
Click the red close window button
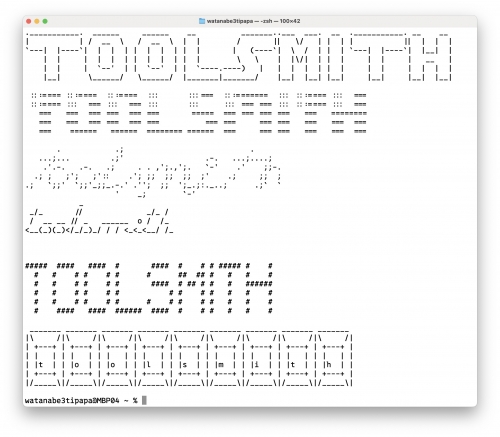tap(29, 21)
